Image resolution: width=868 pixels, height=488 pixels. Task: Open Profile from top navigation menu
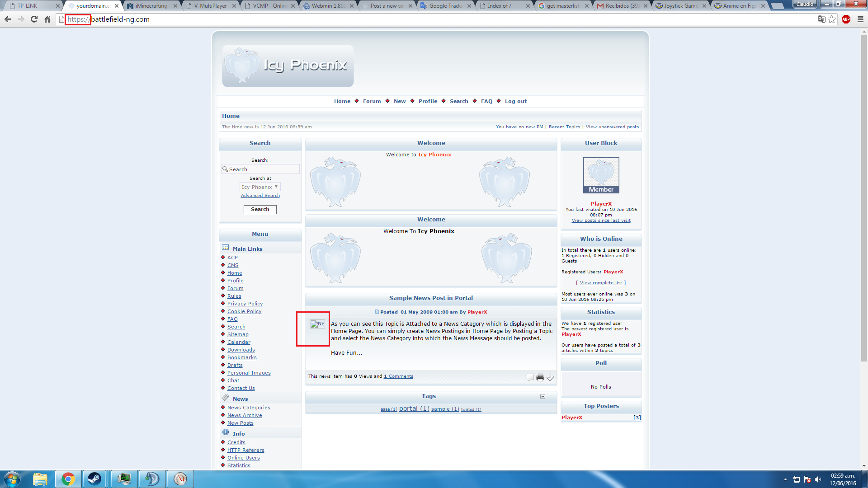click(428, 101)
